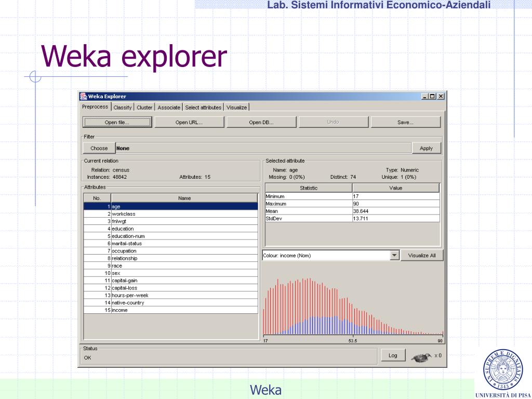Select the race attribute row

point(170,265)
